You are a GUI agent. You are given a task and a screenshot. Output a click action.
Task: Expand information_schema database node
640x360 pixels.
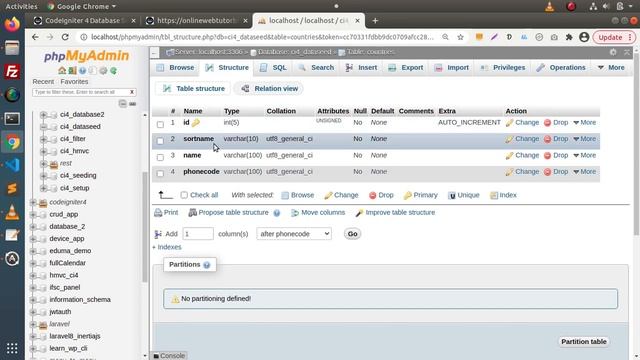click(33, 300)
